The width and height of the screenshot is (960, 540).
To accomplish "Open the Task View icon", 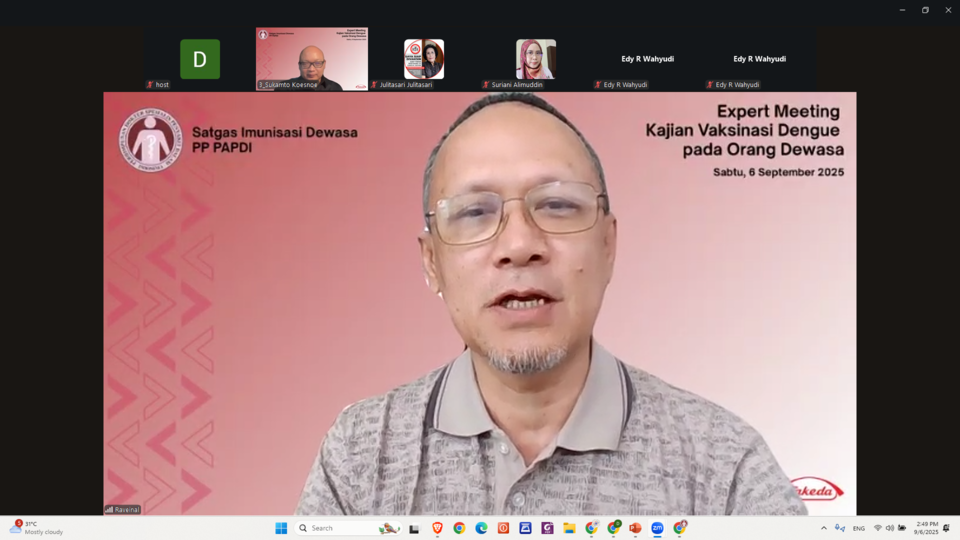I will 414,528.
